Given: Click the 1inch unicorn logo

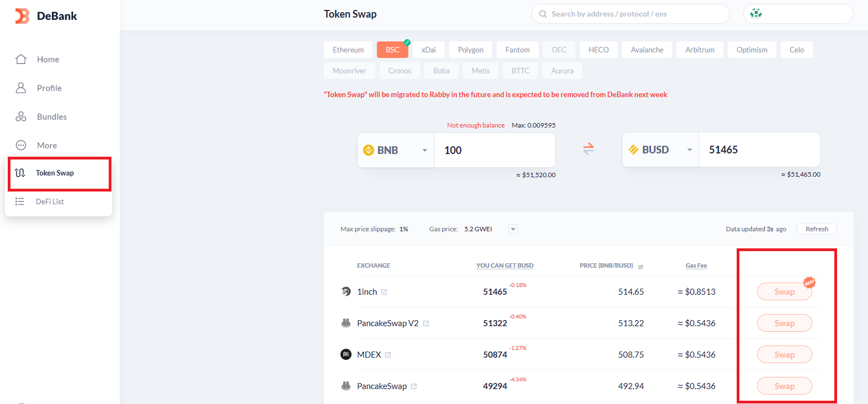Looking at the screenshot, I should click(346, 291).
